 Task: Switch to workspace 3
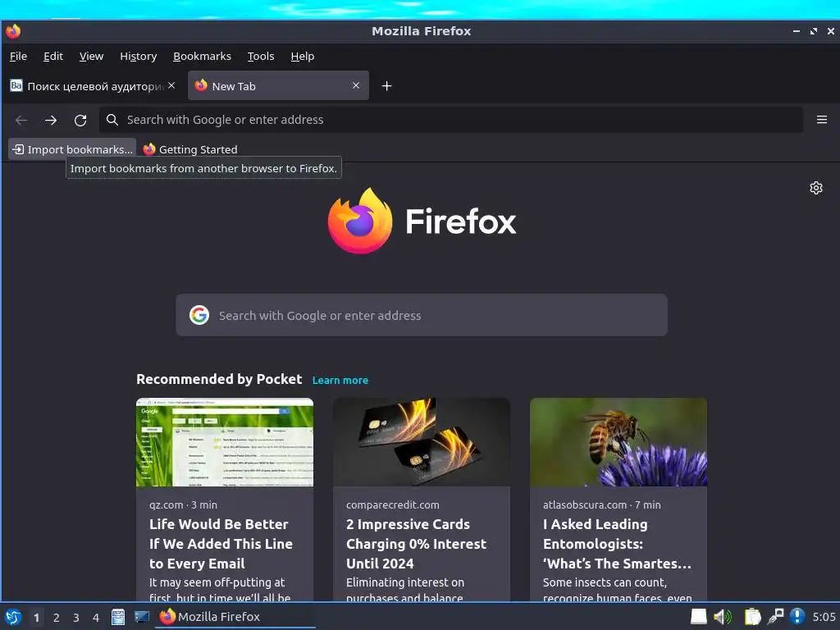coord(76,618)
